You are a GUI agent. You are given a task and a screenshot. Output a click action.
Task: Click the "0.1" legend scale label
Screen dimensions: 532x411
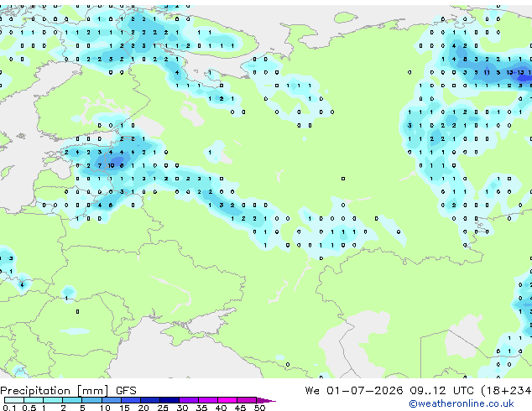(x=9, y=408)
